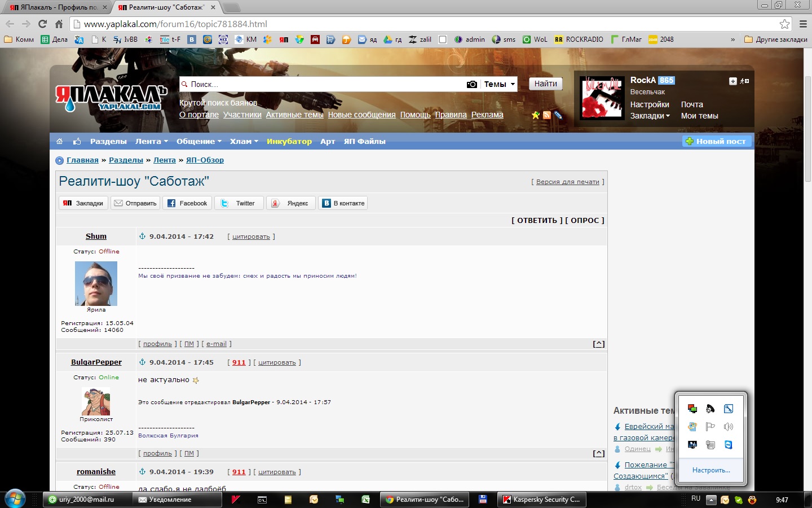Image resolution: width=812 pixels, height=508 pixels.
Task: Click the camera image-search icon
Action: coord(472,84)
